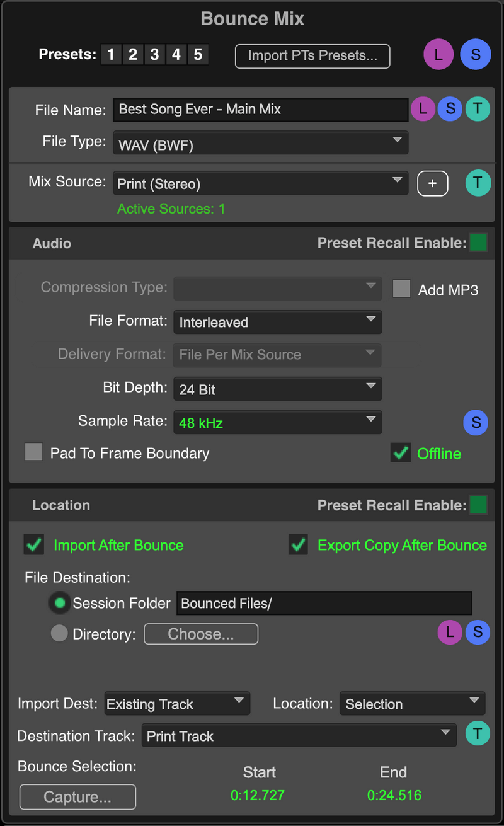Select preset slot 5
Screen dimensions: 504x826
(198, 54)
